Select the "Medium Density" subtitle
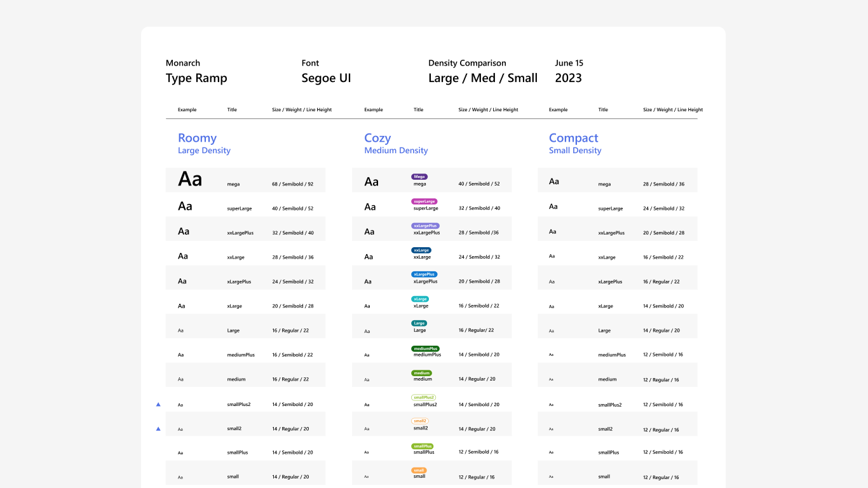Image resolution: width=868 pixels, height=488 pixels. pyautogui.click(x=396, y=151)
